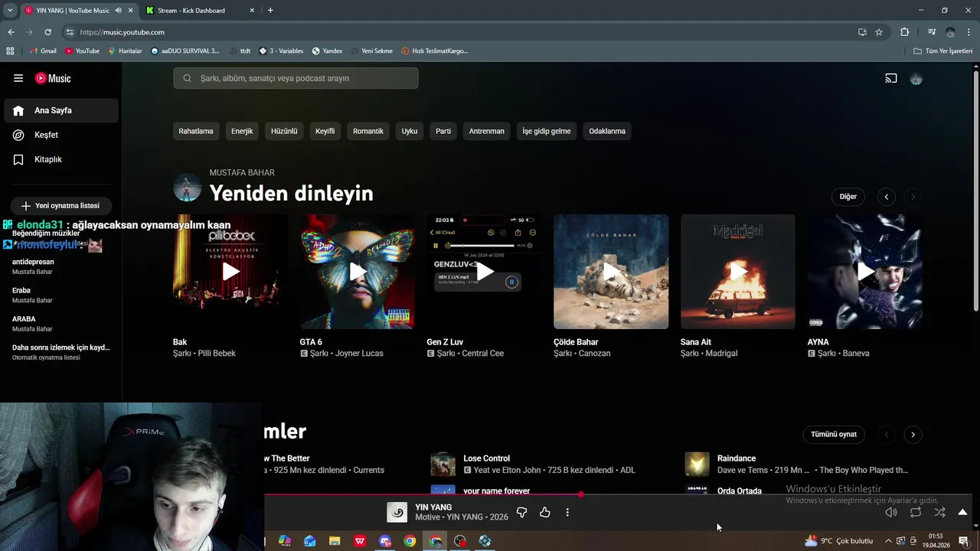The height and width of the screenshot is (551, 980).
Task: Play the Çölde Bahar album thumbnail
Action: (611, 272)
